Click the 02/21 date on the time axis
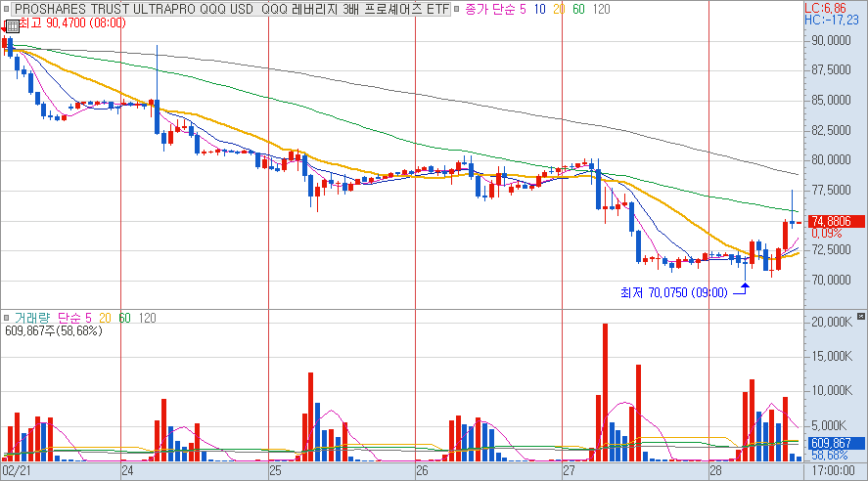Image resolution: width=868 pixels, height=481 pixels. tap(16, 470)
